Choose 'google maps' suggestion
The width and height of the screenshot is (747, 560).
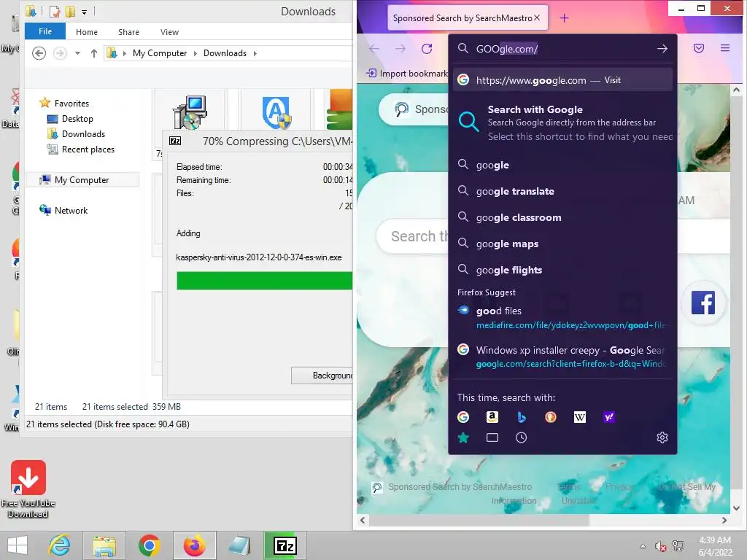(562, 244)
